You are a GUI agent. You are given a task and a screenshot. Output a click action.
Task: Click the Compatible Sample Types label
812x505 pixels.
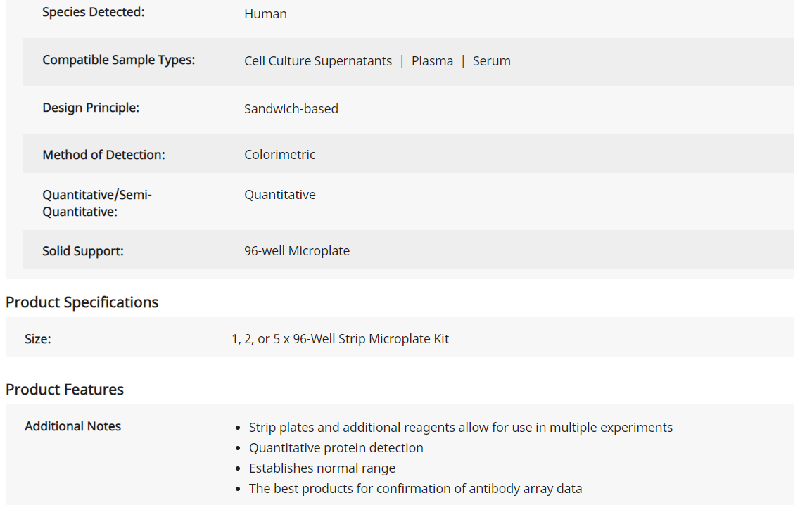click(x=119, y=60)
